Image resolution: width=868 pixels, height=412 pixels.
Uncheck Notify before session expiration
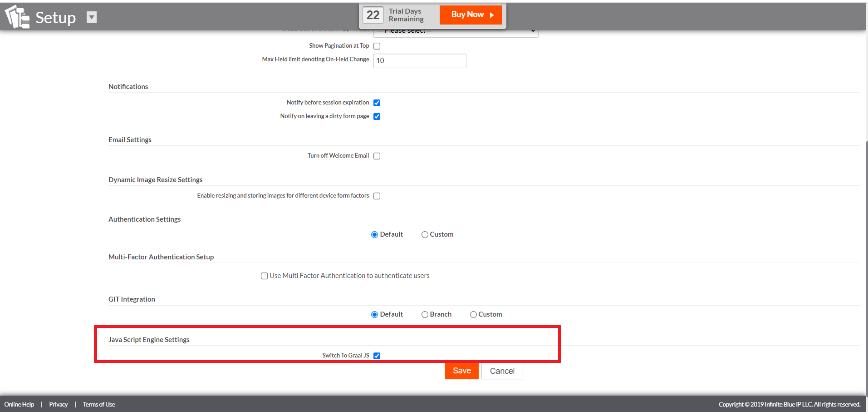[377, 103]
